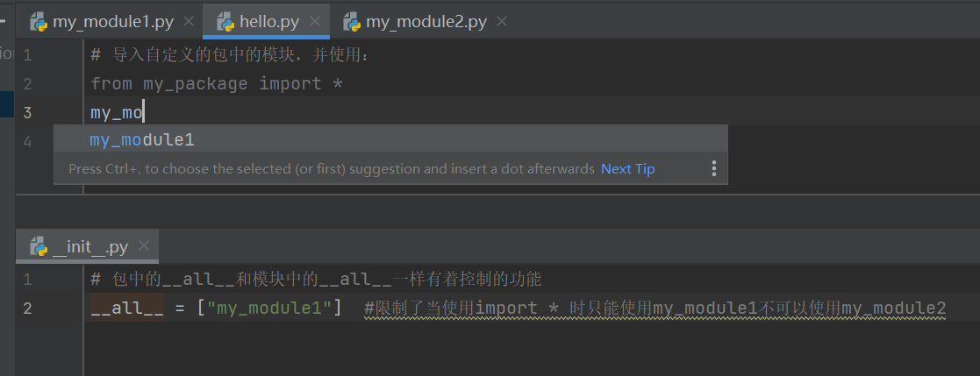This screenshot has width=980, height=376.
Task: Switch to the my_module1.py tab
Action: pos(112,21)
